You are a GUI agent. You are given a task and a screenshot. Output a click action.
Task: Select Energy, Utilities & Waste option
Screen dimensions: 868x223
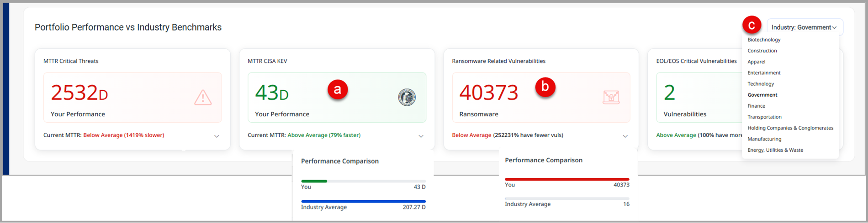(x=775, y=150)
